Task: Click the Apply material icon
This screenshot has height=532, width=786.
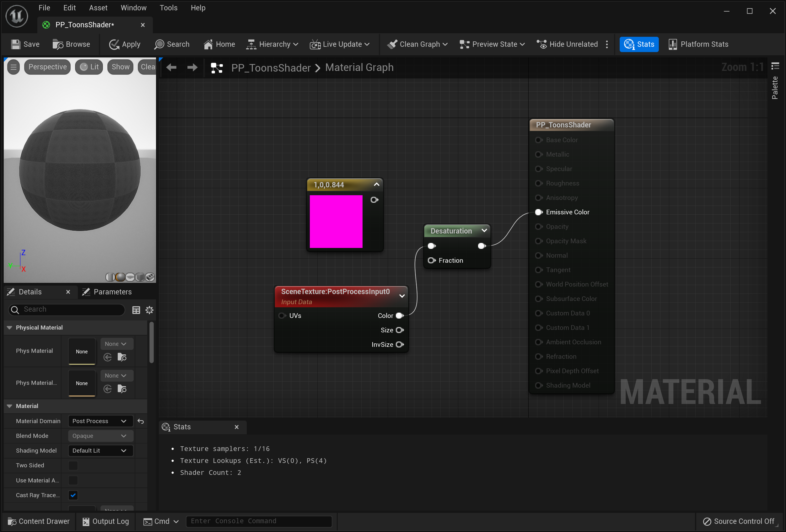Action: [x=114, y=44]
